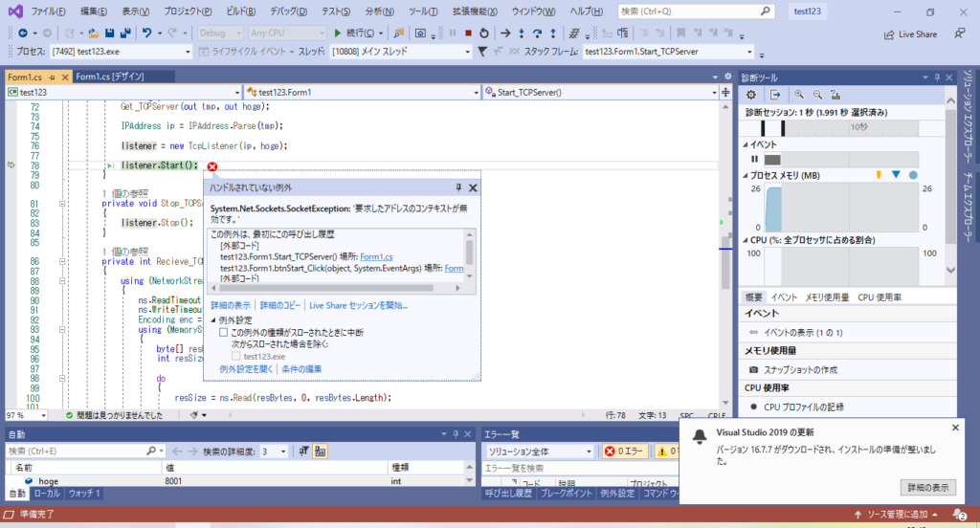
Task: Click the red exception error icon beside listener.Start()
Action: 212,166
